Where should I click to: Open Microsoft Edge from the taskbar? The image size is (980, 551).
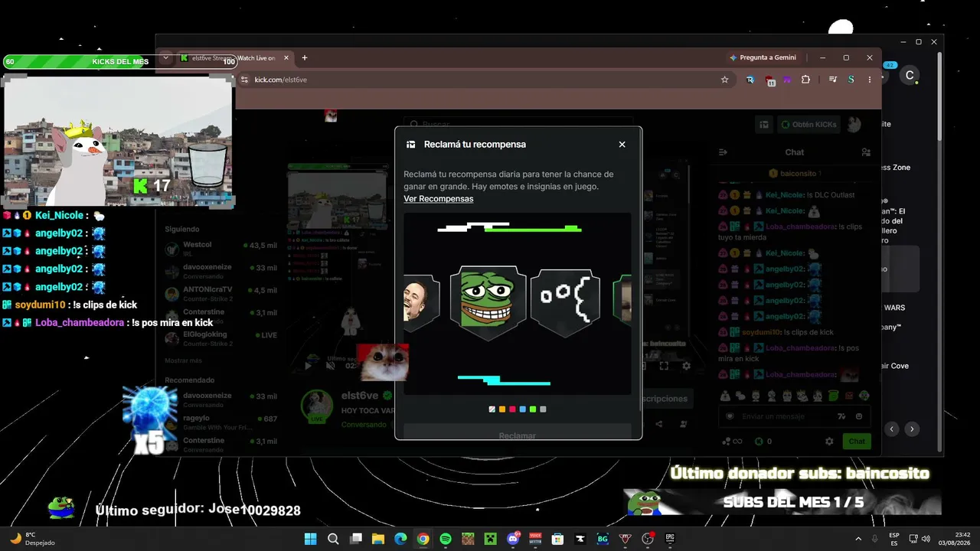[400, 539]
